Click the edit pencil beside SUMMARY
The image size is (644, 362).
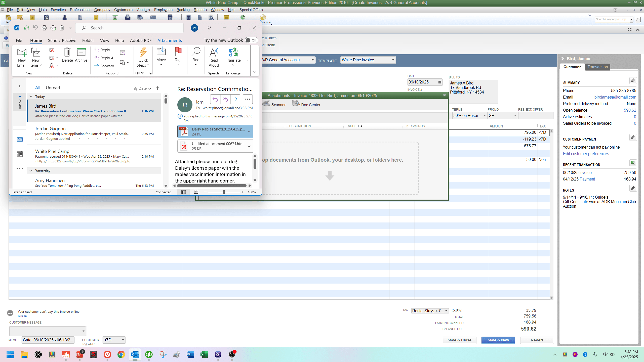pos(633,80)
